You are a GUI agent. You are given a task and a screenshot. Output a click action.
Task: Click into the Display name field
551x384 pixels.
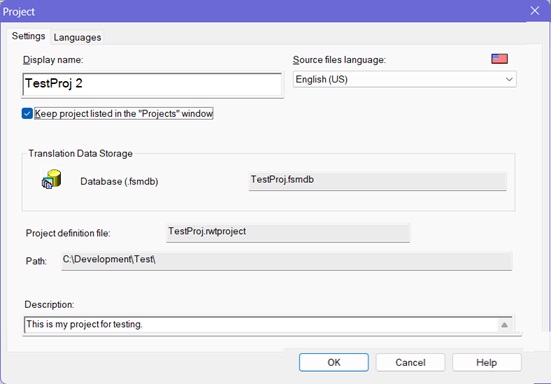point(152,84)
